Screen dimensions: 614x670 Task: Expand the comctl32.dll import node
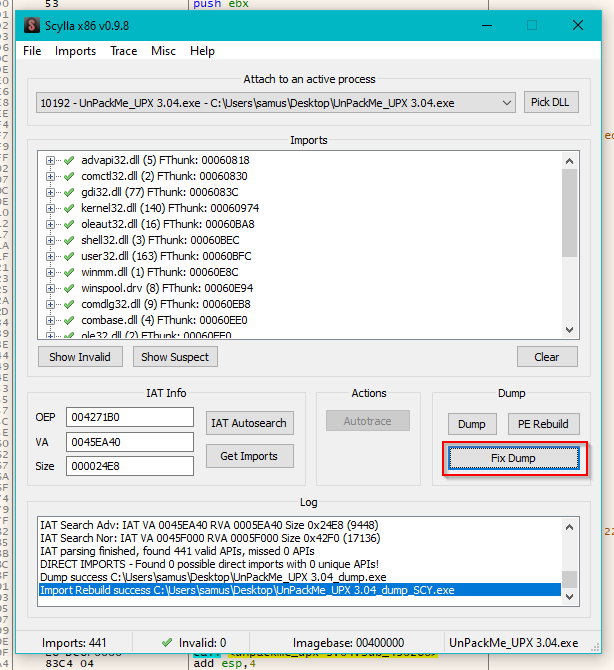50,176
